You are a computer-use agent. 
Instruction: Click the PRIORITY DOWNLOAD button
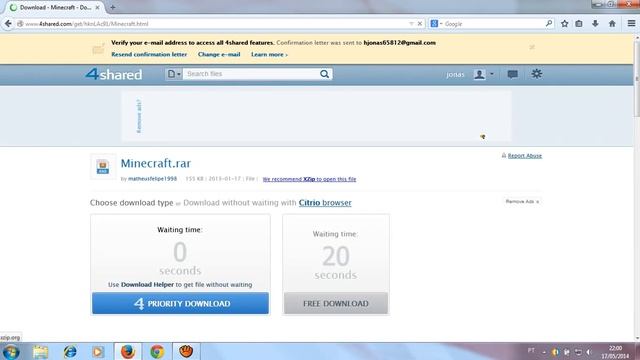(x=180, y=303)
